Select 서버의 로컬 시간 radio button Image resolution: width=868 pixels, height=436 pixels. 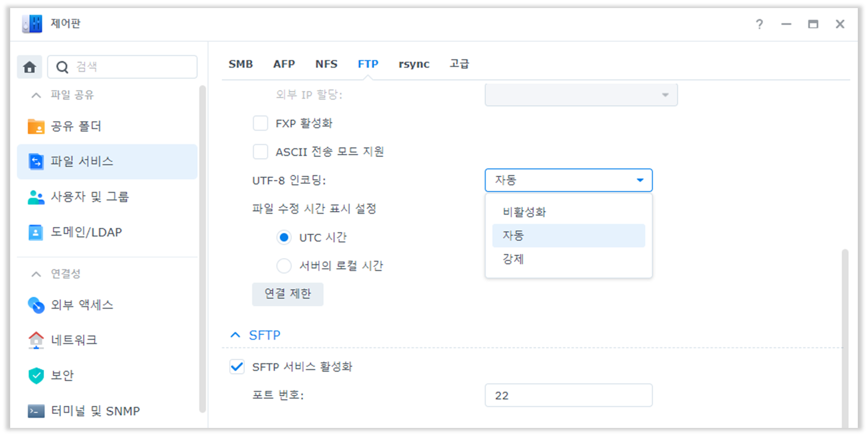[284, 266]
